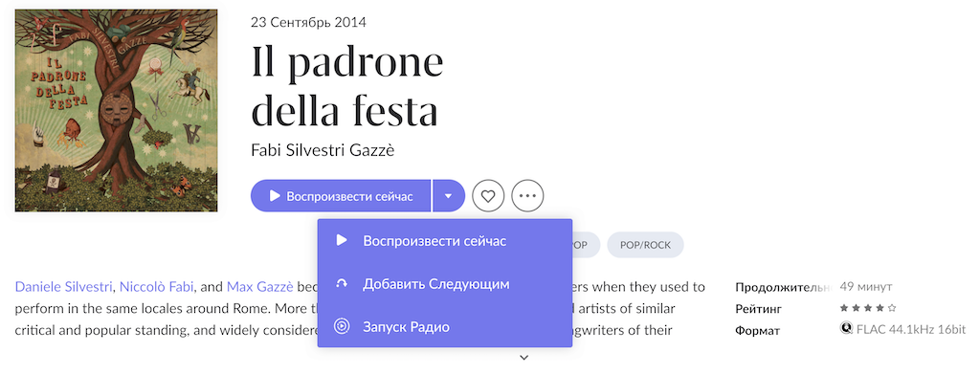Image resolution: width=980 pixels, height=375 pixels.
Task: Click the POP/ROCK genre tag
Action: point(645,245)
